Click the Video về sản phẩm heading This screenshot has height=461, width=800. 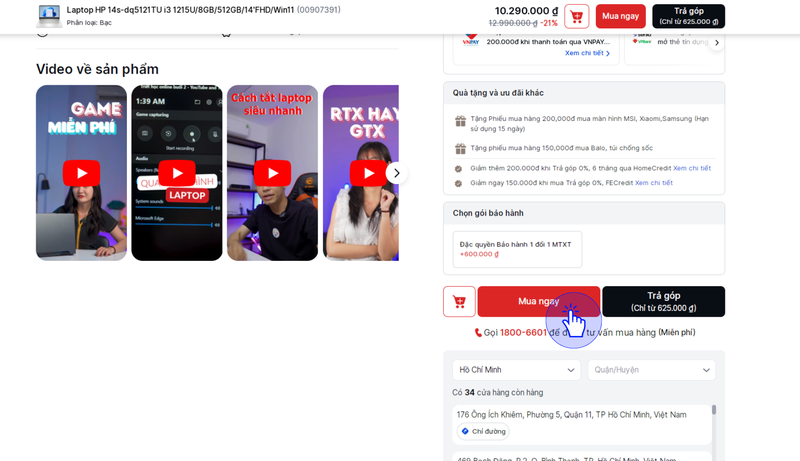coord(97,69)
